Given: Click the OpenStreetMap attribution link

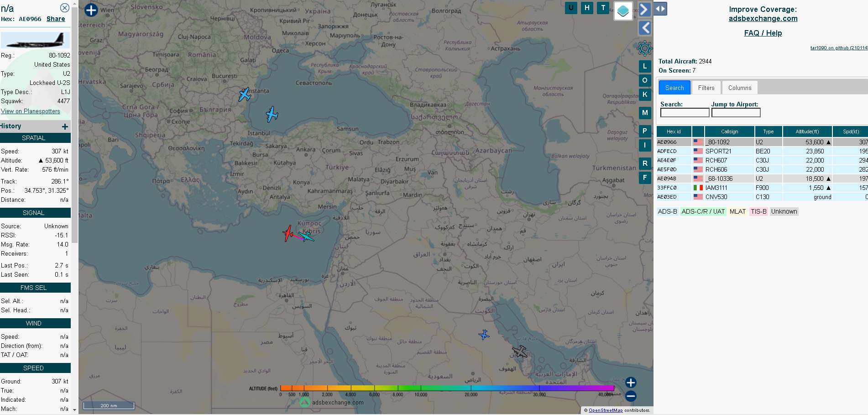Looking at the screenshot, I should point(606,410).
